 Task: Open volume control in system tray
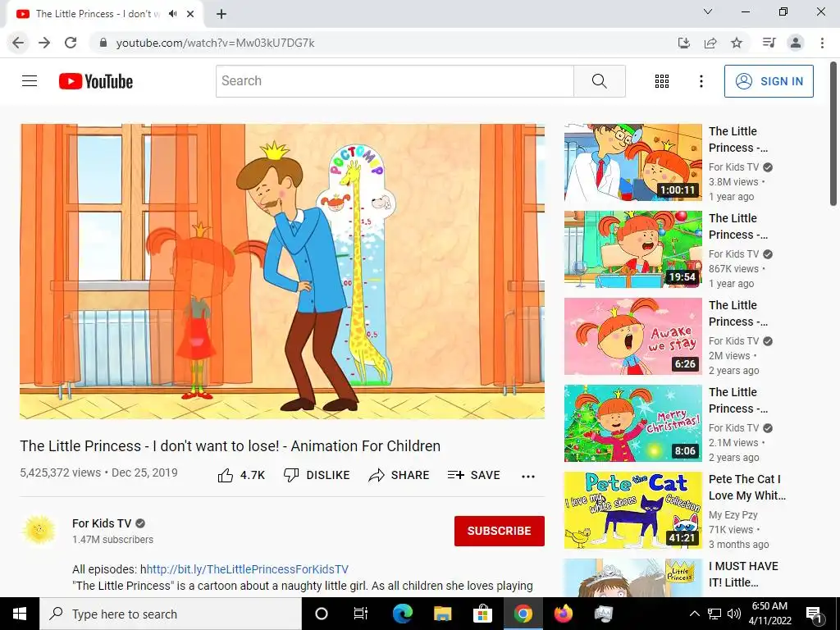734,614
